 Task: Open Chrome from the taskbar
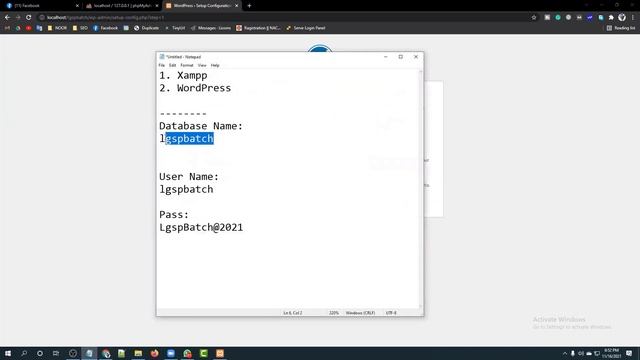(x=106, y=353)
